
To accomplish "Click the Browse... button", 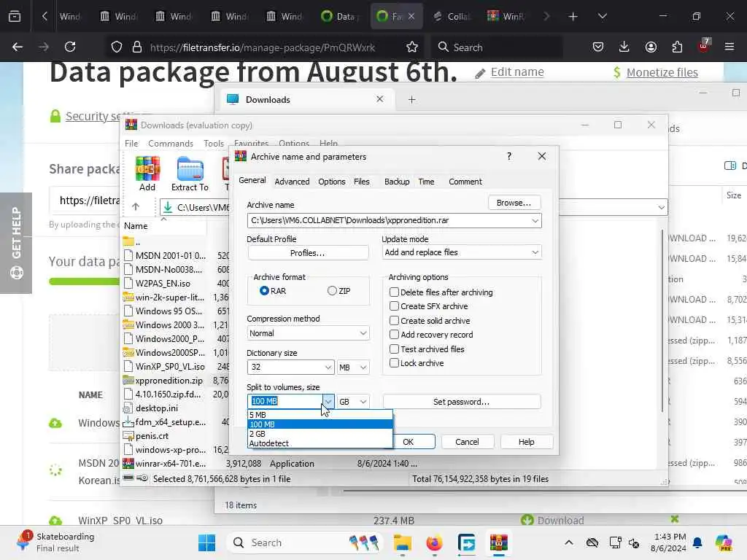I will (514, 203).
